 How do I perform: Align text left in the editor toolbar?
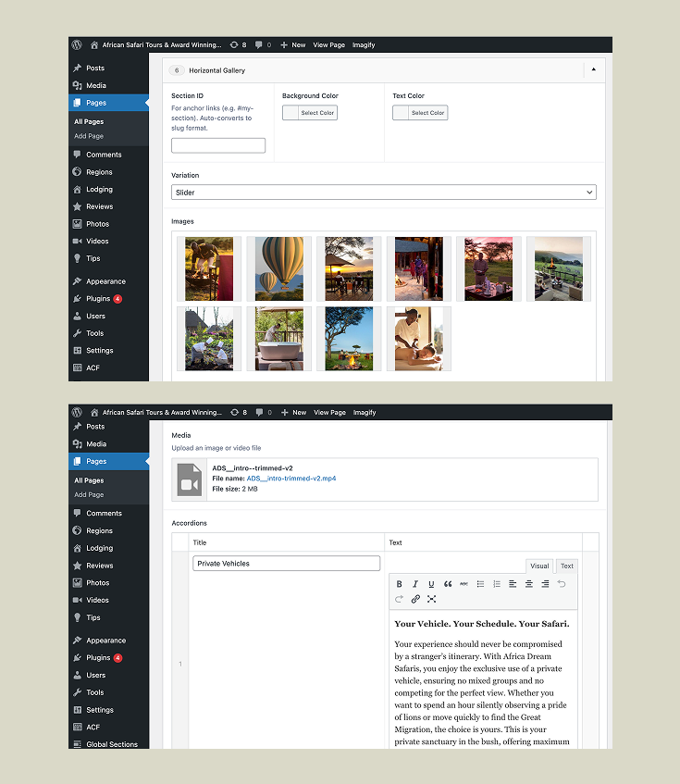[513, 584]
